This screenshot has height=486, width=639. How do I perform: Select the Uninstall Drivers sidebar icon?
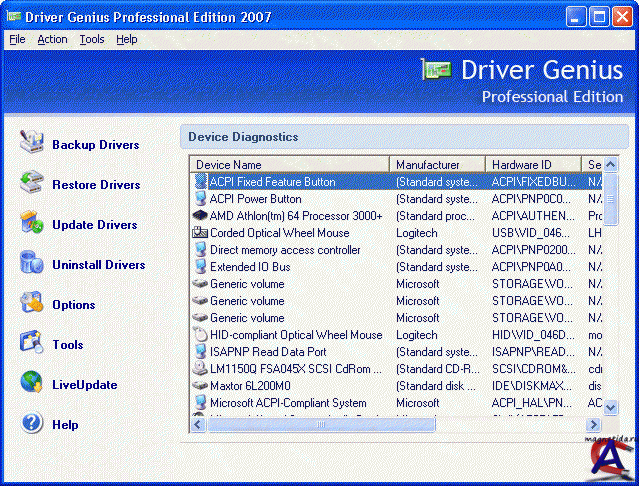[32, 263]
